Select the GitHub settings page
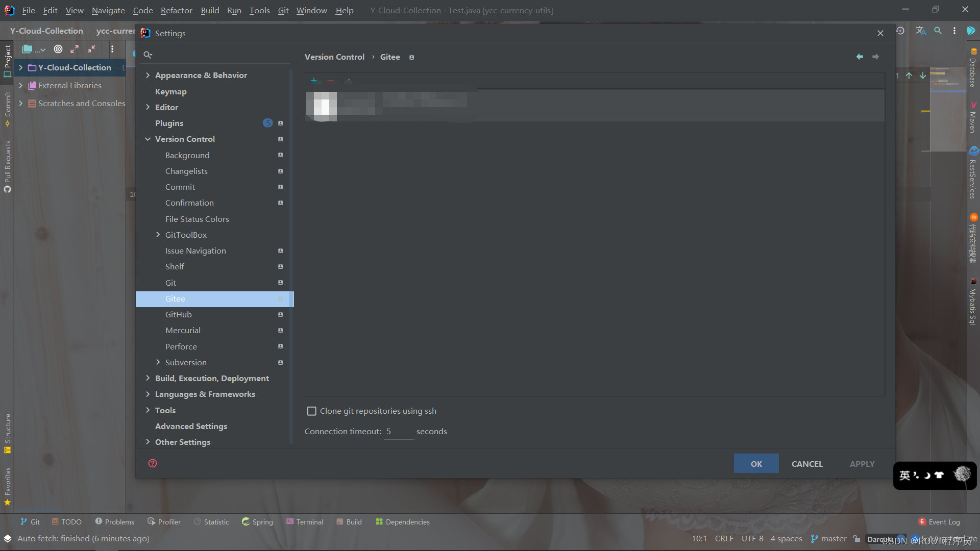The image size is (980, 551). coord(179,315)
